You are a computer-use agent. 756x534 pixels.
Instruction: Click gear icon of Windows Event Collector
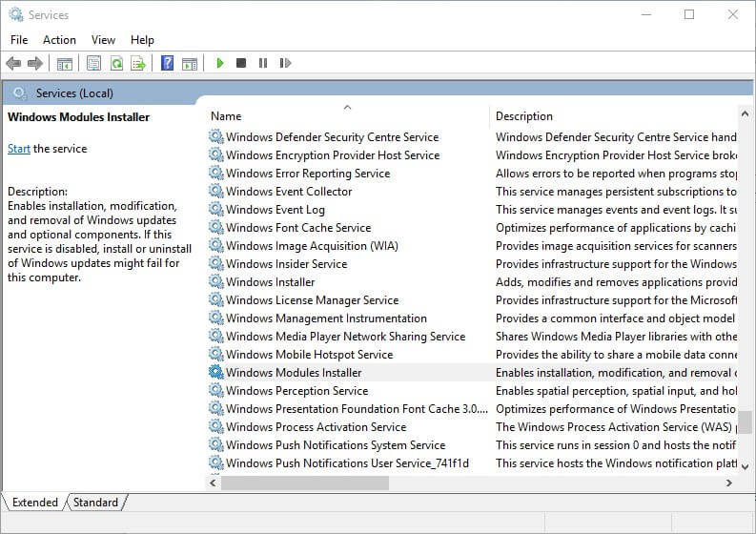point(216,191)
